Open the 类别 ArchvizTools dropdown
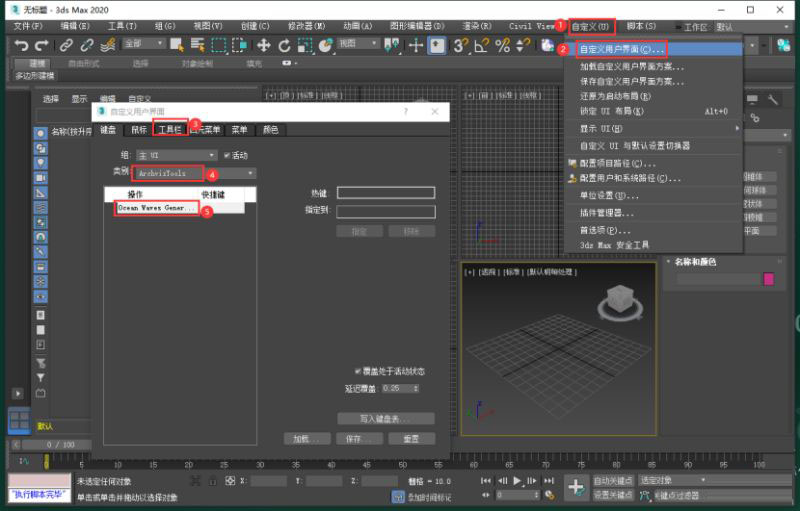Viewport: 800px width, 511px height. (194, 173)
